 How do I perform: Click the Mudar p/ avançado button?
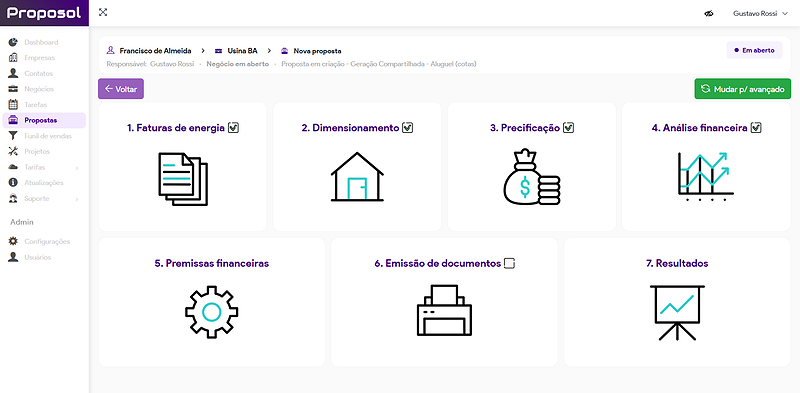742,89
